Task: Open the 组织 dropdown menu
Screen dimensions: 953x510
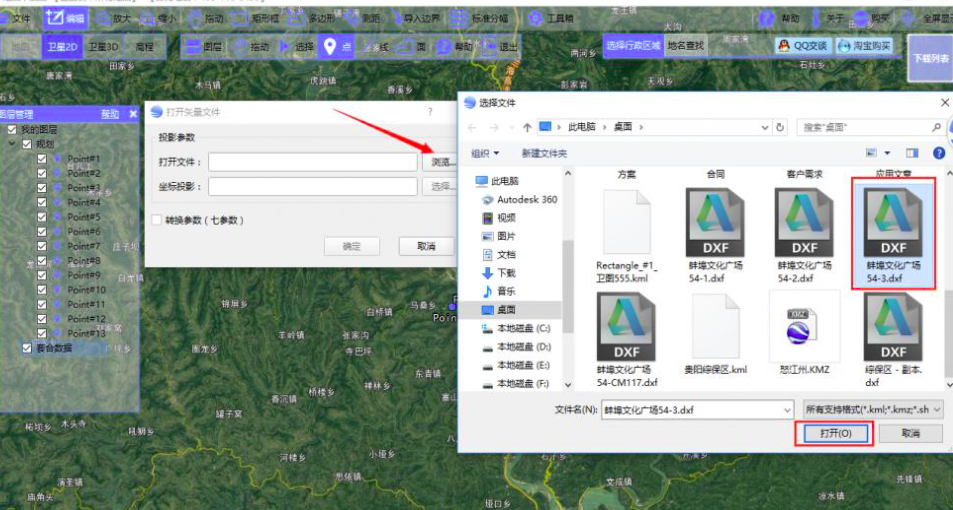Action: [x=485, y=153]
